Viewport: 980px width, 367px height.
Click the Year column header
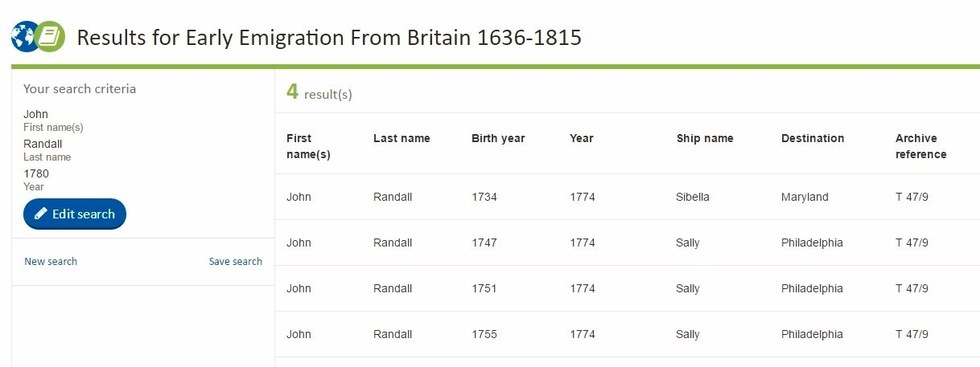point(581,138)
